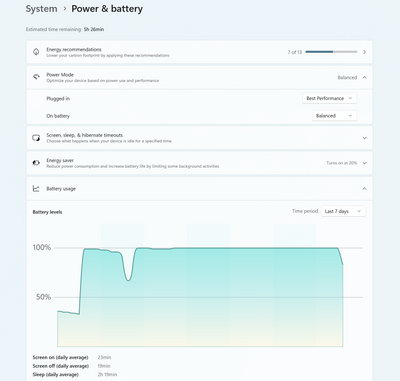Click the 100% line on battery graph
Image resolution: width=400 pixels, height=381 pixels.
click(x=208, y=248)
